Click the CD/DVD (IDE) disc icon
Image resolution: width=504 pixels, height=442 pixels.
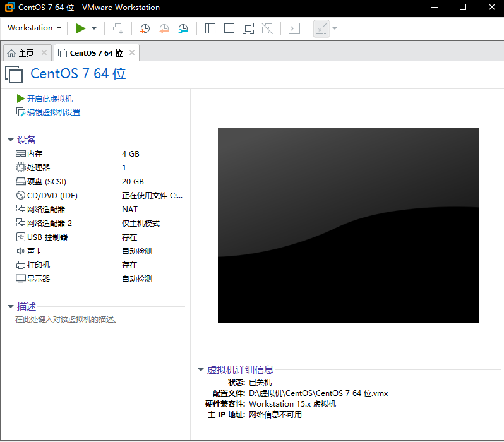[21, 195]
